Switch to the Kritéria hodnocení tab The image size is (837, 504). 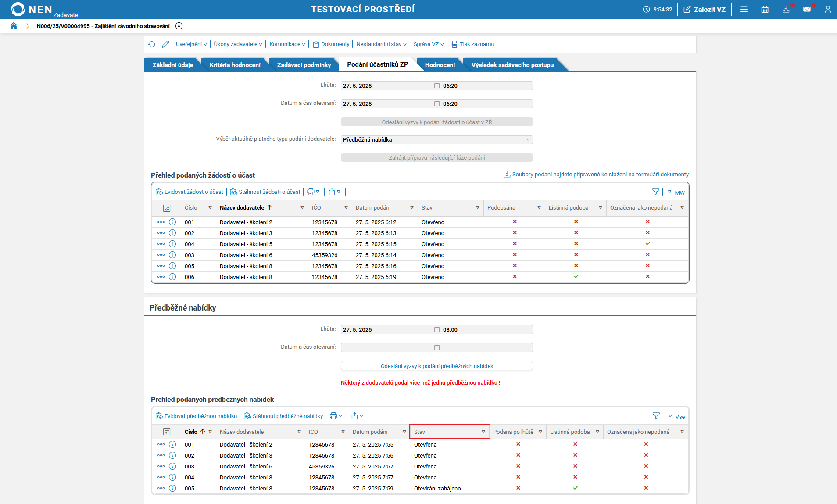point(235,65)
